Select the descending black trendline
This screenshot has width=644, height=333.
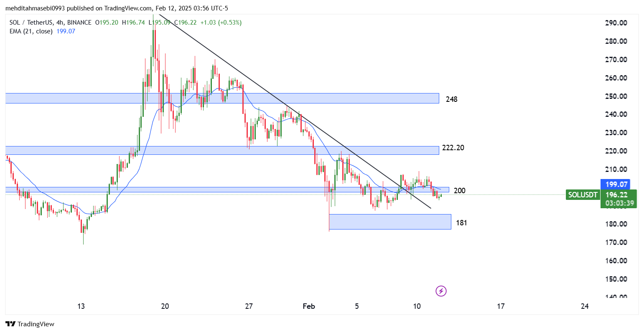click(295, 111)
